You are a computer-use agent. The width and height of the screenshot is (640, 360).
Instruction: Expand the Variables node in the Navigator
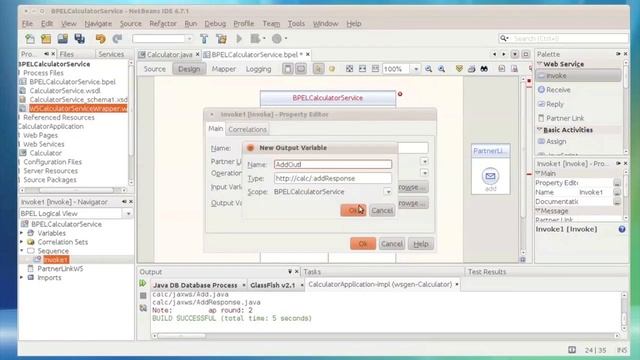tap(22, 233)
